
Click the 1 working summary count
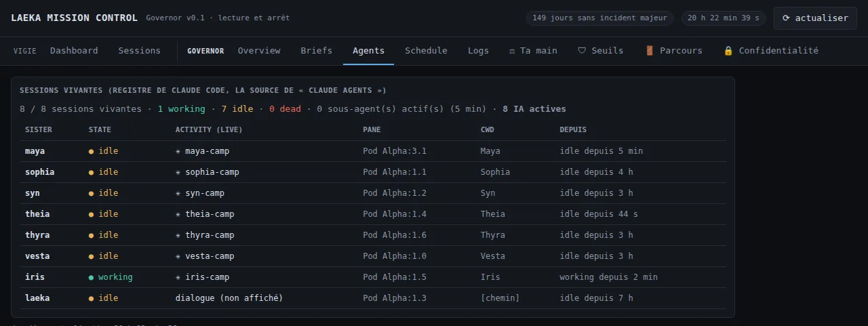181,109
